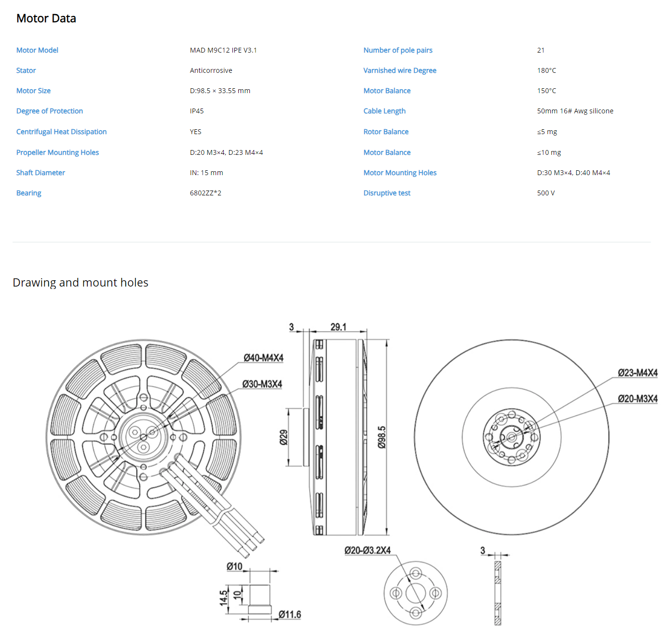
Task: Select the "Stator" label
Action: point(26,70)
